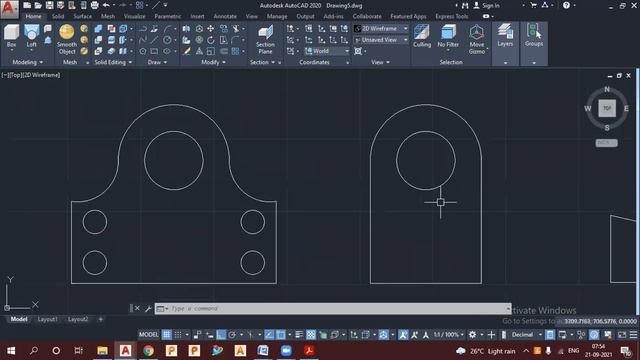This screenshot has width=640, height=360.
Task: Toggle 2D object snap in status bar
Action: tap(281, 335)
